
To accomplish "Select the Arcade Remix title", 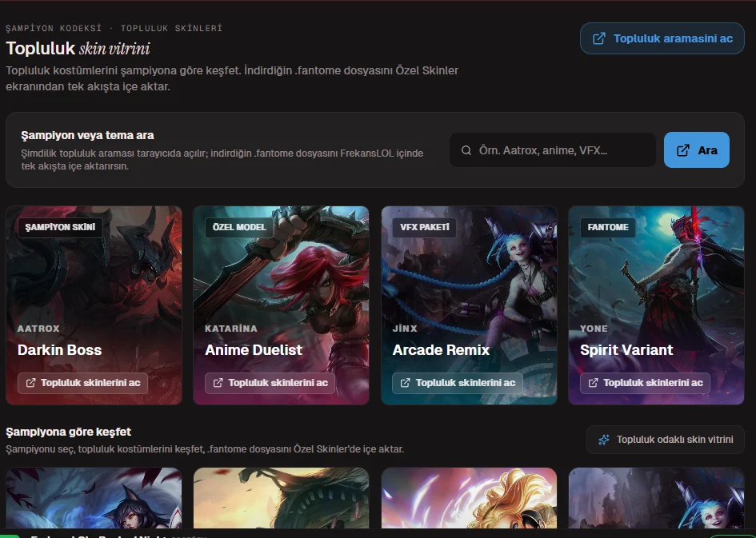I will pyautogui.click(x=441, y=350).
